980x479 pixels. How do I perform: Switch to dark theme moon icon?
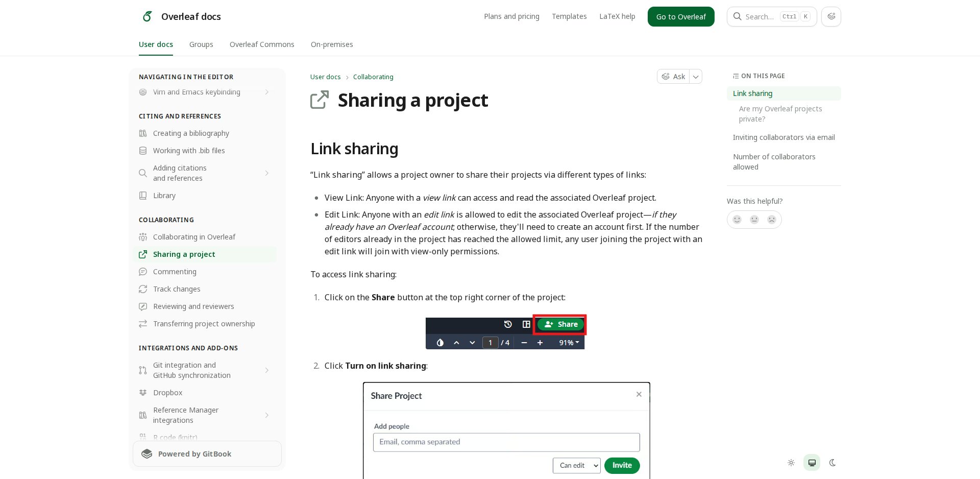(x=832, y=463)
